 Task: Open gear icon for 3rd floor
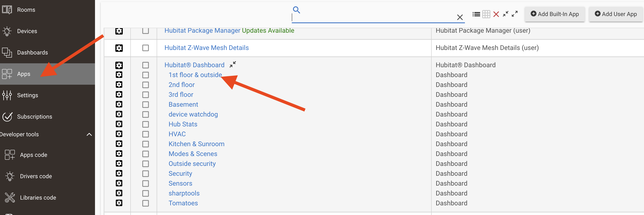point(119,95)
